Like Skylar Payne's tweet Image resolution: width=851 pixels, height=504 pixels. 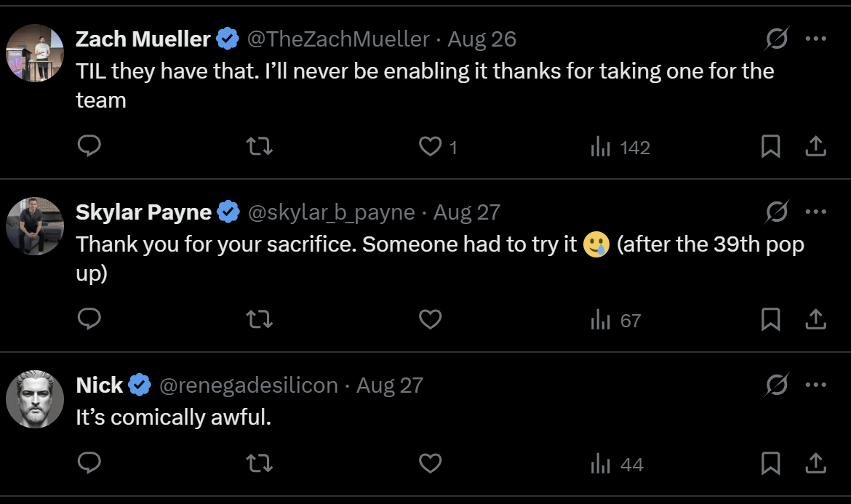[431, 319]
